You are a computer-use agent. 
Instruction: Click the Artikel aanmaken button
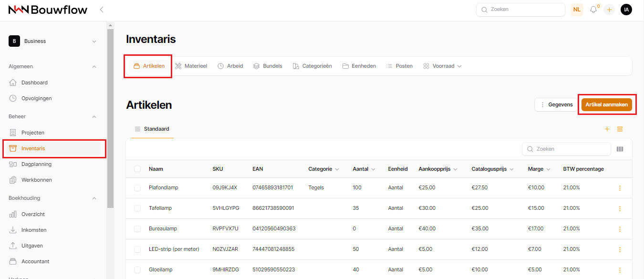[x=606, y=104]
